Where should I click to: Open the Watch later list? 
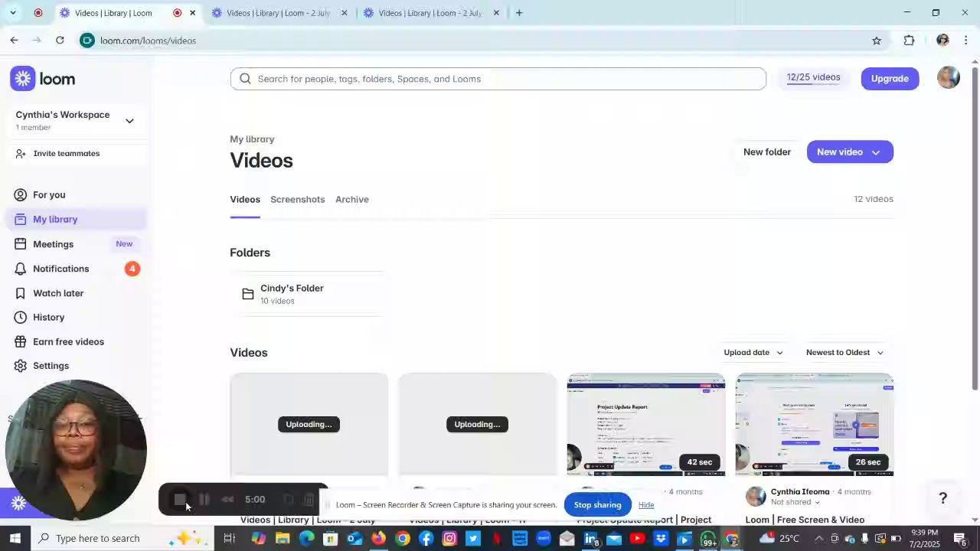[58, 293]
